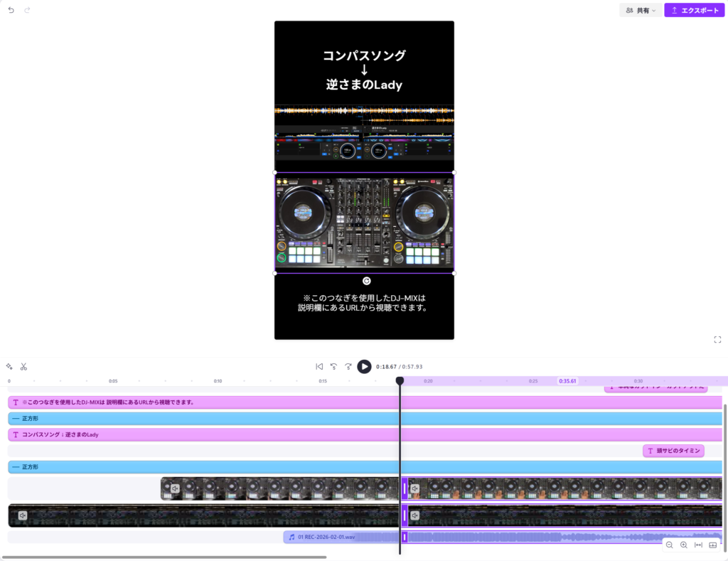
Task: Click the エクスポート export button
Action: coord(695,11)
